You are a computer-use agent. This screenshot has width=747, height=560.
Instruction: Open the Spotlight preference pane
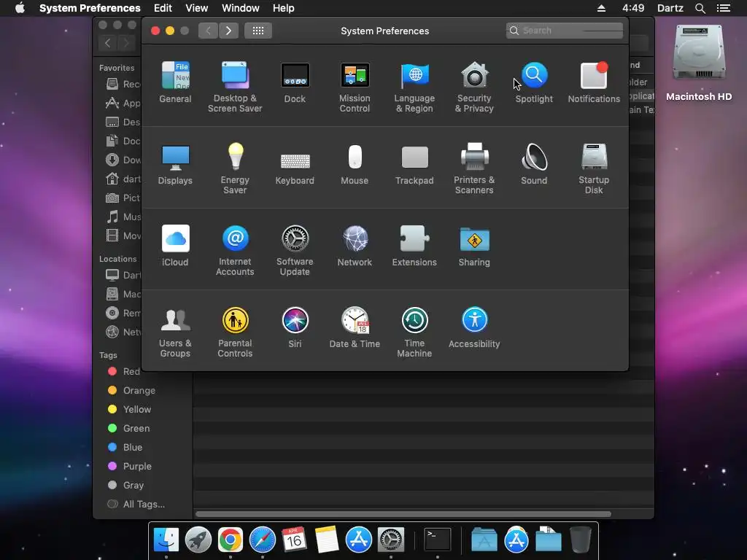(x=534, y=82)
